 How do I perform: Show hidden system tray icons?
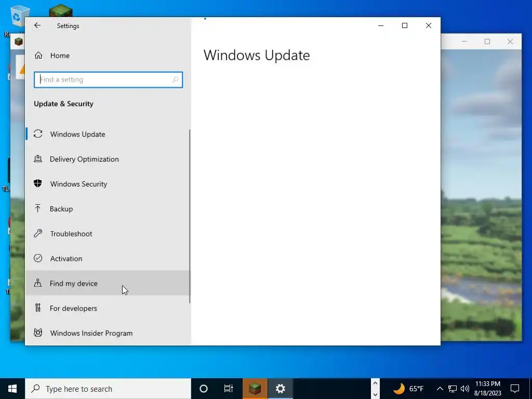(440, 389)
